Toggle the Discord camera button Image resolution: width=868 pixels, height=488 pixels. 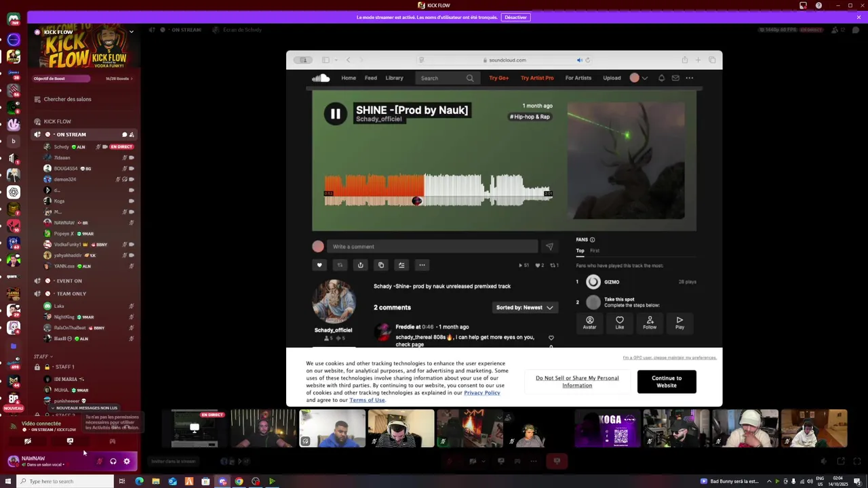click(28, 441)
